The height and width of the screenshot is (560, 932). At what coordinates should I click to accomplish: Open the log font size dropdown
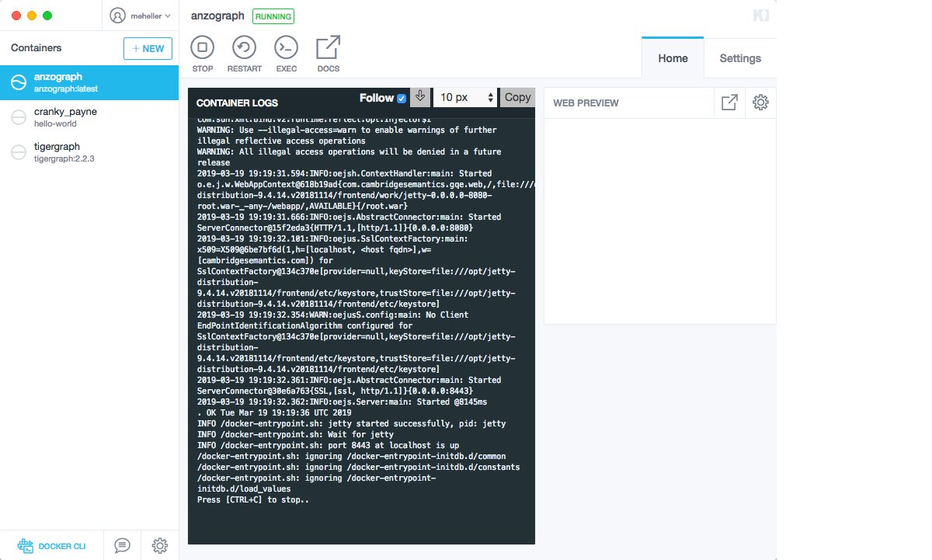465,97
